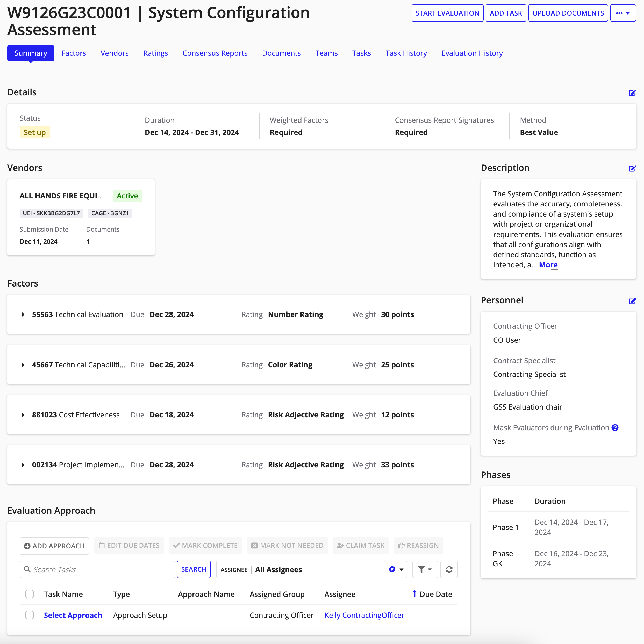Switch to the Factors tab
The width and height of the screenshot is (644, 644).
click(74, 53)
